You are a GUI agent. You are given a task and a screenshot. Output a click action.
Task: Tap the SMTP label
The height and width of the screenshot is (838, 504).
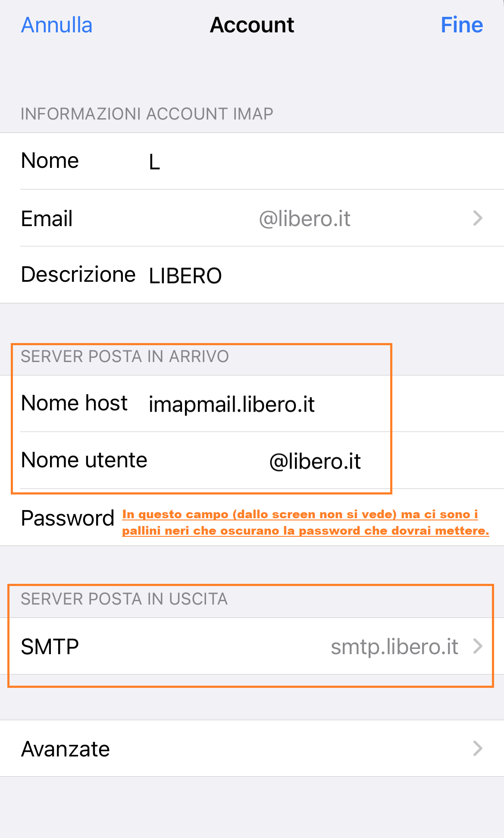point(50,647)
